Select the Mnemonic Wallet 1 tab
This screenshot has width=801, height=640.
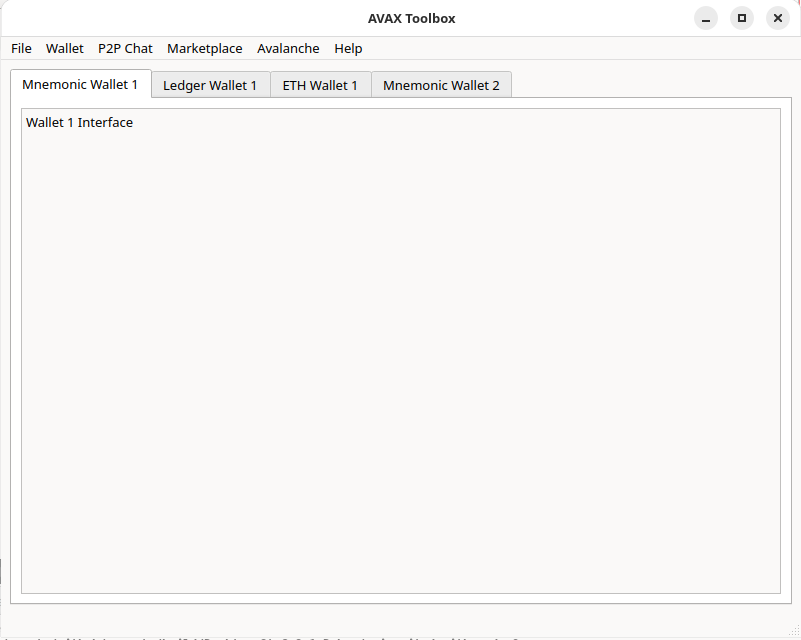pyautogui.click(x=80, y=84)
